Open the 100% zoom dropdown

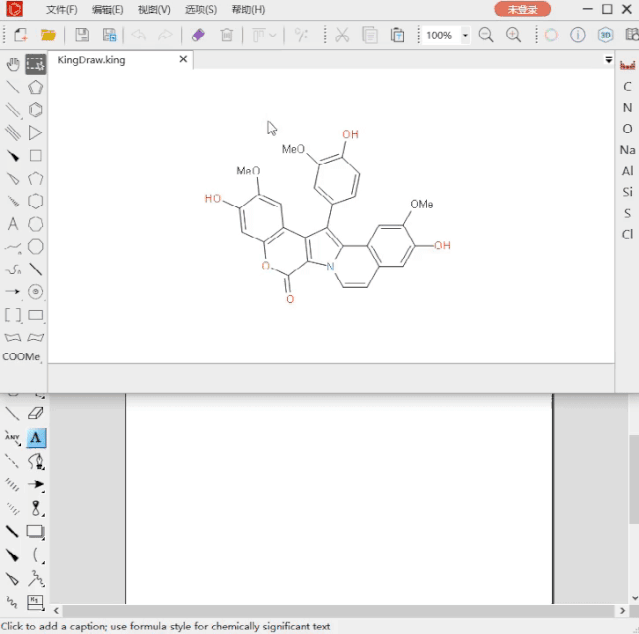465,35
